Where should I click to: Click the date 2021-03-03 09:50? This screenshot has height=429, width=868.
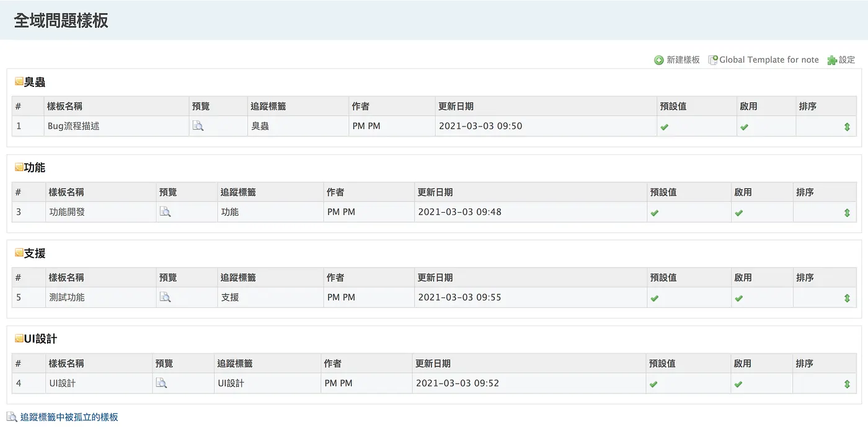[480, 126]
